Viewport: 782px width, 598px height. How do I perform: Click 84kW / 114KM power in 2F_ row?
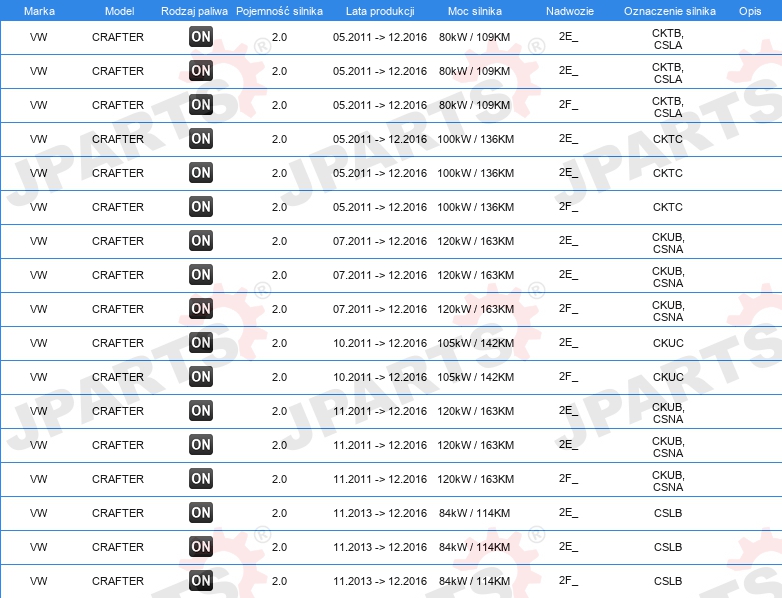pyautogui.click(x=474, y=581)
